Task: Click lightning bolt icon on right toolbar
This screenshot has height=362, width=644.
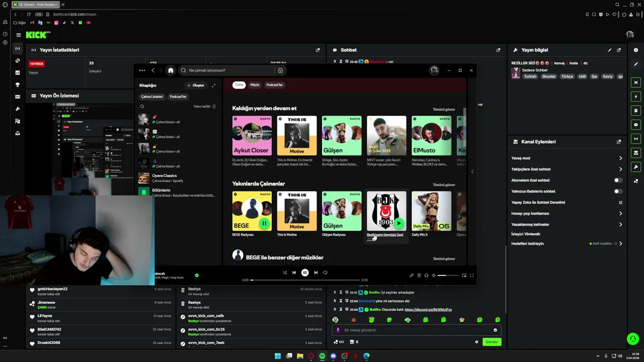Action: coord(636,96)
